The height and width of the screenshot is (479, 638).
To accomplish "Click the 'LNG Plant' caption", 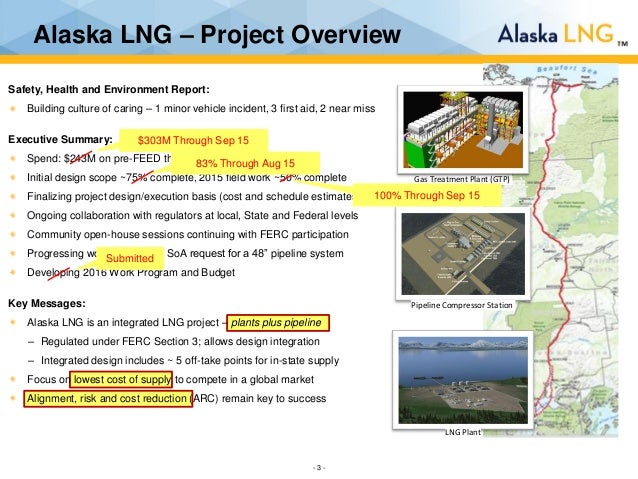I will [x=463, y=432].
